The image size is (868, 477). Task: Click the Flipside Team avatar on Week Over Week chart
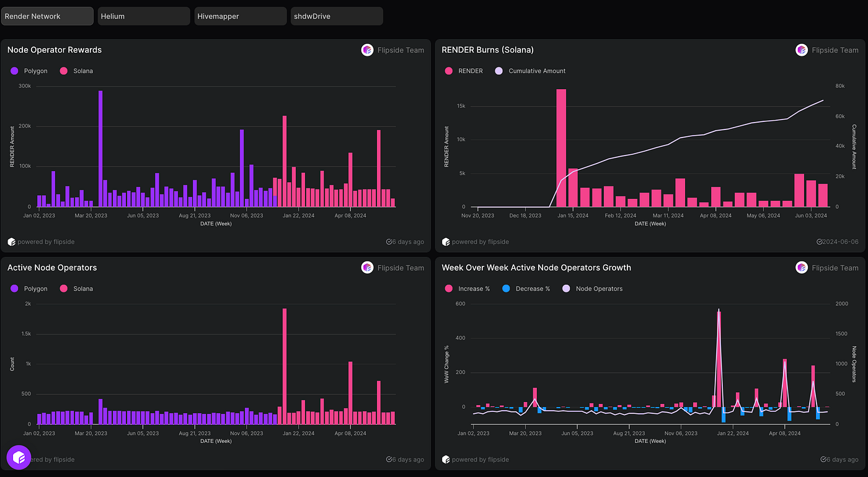(802, 268)
